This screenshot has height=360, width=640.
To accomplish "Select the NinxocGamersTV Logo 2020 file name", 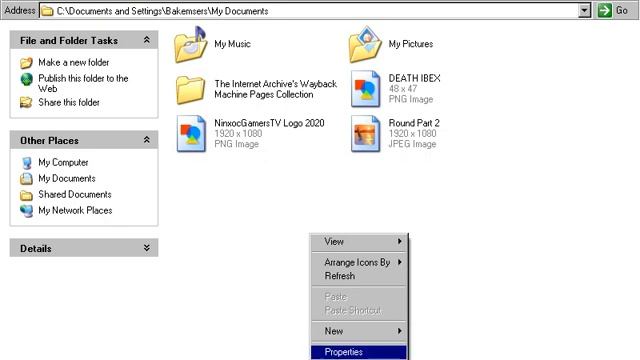I will point(269,123).
